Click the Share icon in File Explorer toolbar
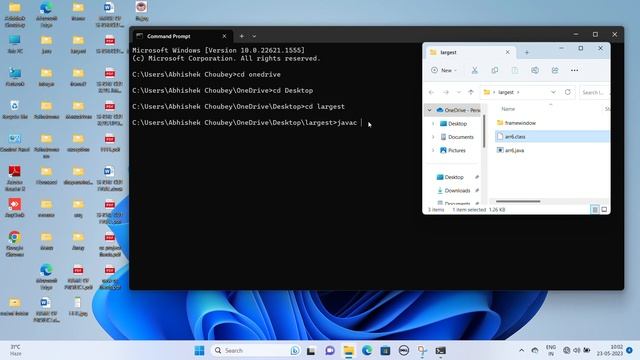This screenshot has height=360, width=640. click(555, 70)
